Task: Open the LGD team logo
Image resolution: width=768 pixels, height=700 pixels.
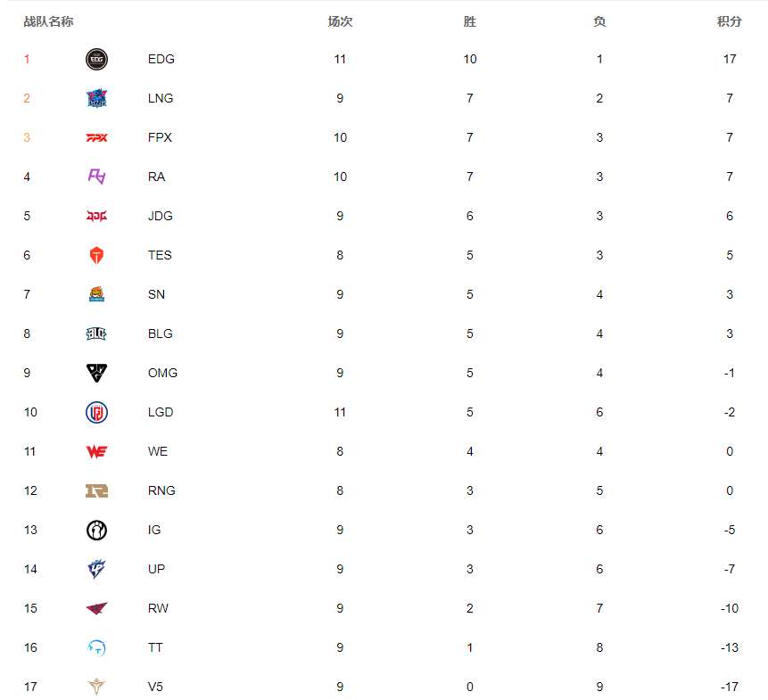Action: [96, 412]
